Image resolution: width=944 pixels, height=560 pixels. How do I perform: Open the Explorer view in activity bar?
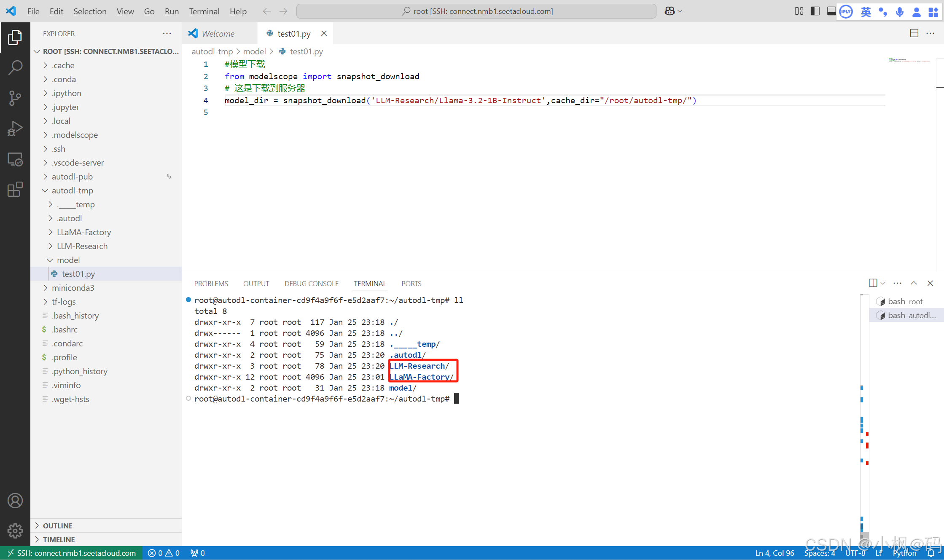(15, 38)
